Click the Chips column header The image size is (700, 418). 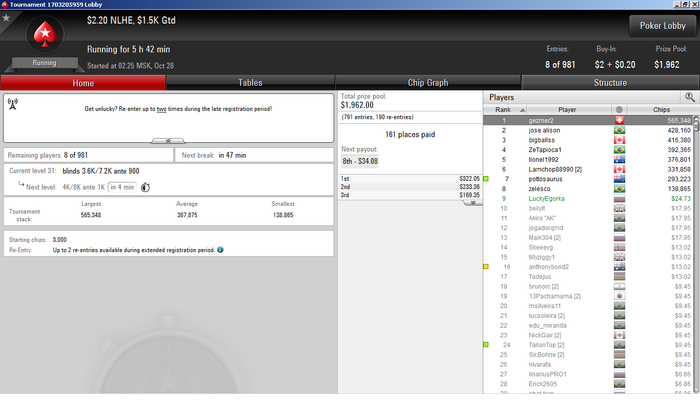point(661,109)
